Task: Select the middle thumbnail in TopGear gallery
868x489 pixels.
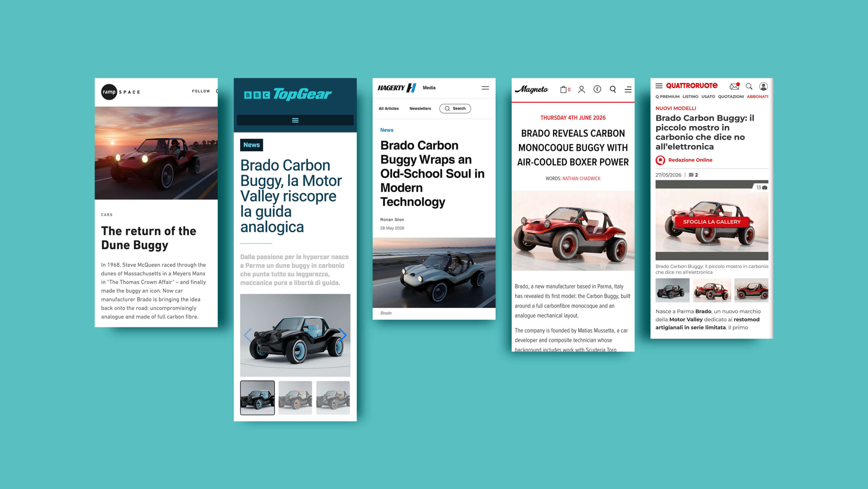Action: point(295,398)
